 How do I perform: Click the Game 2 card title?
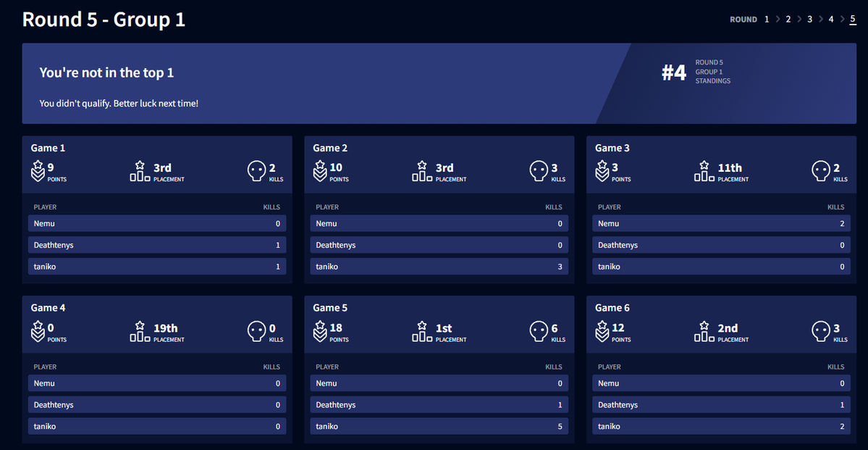[x=331, y=148]
